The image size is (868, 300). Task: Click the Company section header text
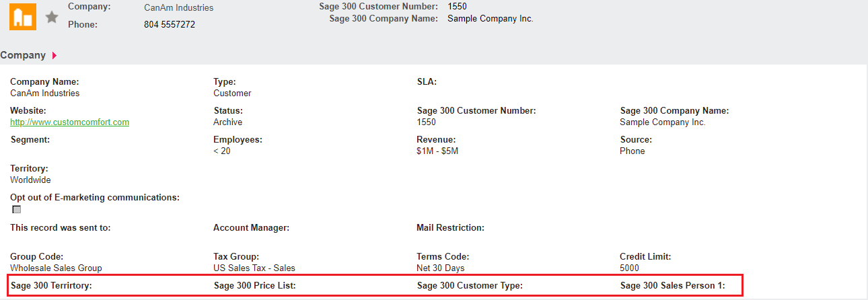pos(23,55)
